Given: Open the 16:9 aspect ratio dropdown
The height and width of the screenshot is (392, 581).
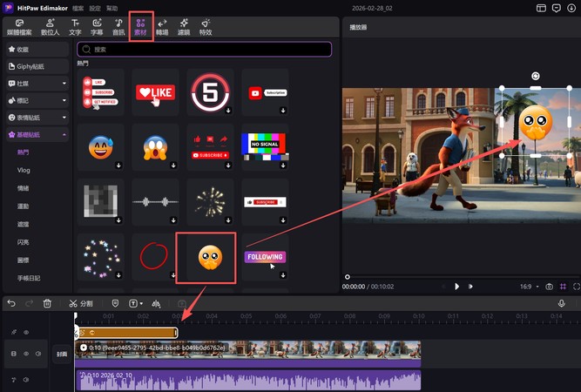Looking at the screenshot, I should 529,287.
